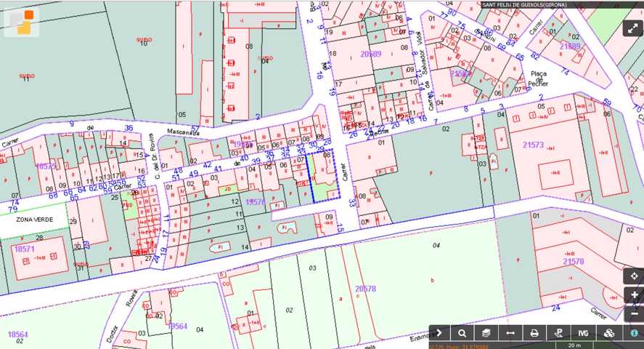
Task: Click the 20 m scale bar
Action: tap(574, 345)
